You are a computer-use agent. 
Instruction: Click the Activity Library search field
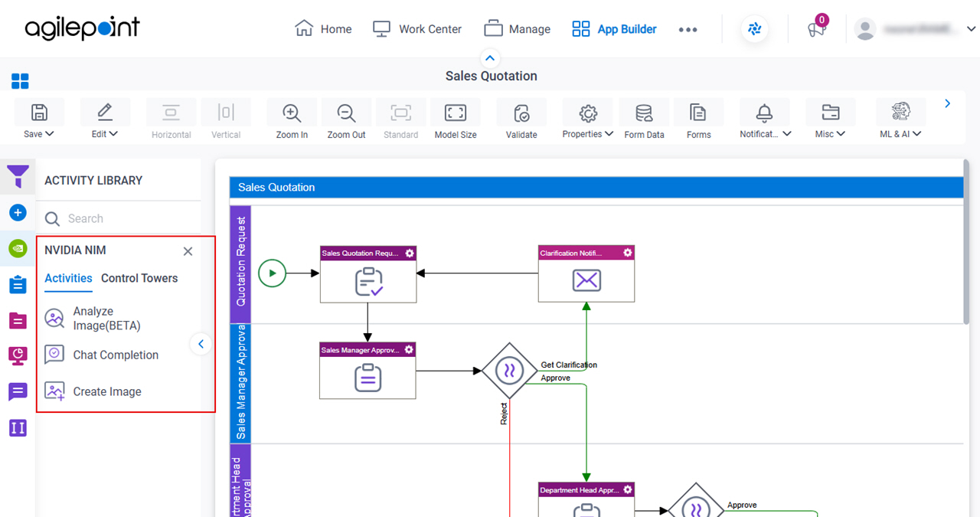pyautogui.click(x=119, y=218)
